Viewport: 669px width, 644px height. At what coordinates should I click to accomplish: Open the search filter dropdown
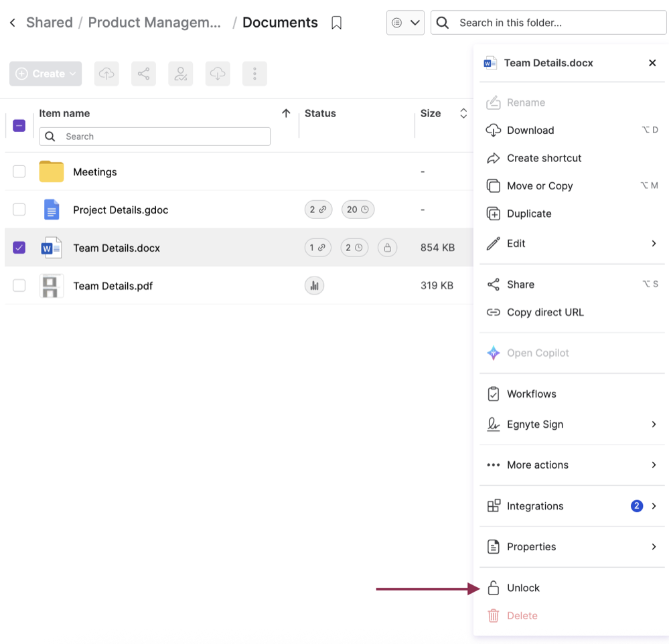point(405,23)
